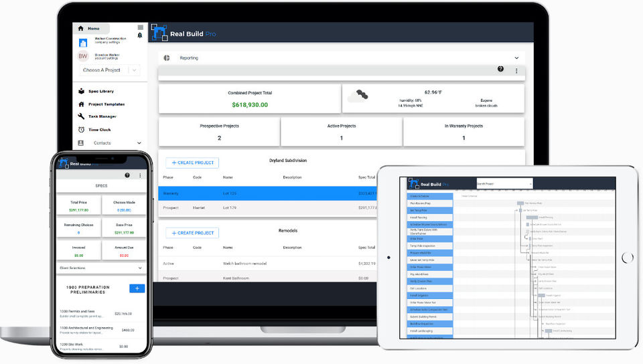Viewport: 643px width, 364px height.
Task: Tap the SPECS header on phone
Action: 101,185
